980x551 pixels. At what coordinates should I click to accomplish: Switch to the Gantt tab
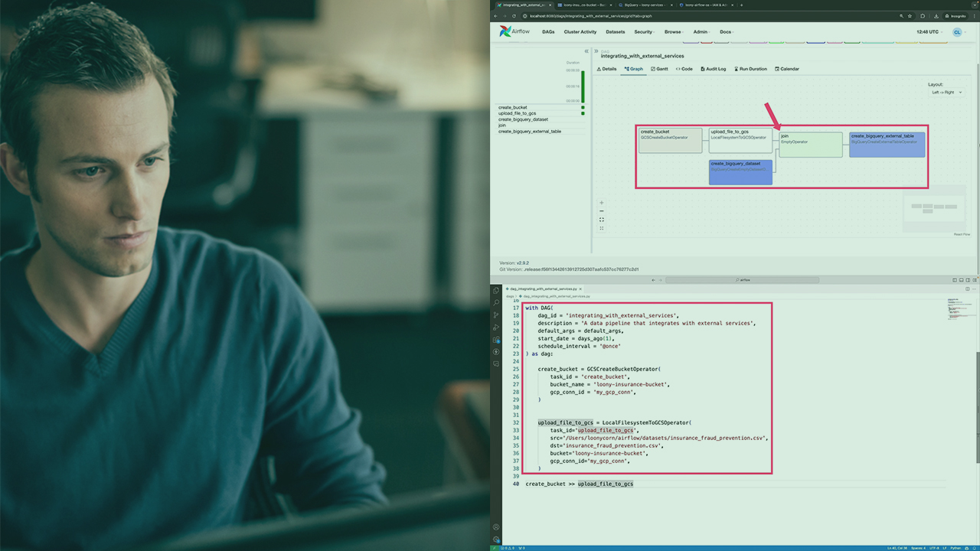[x=659, y=69]
